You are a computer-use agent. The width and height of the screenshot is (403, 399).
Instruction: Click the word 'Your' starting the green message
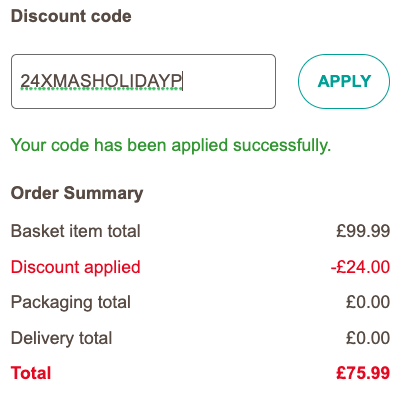(x=28, y=145)
